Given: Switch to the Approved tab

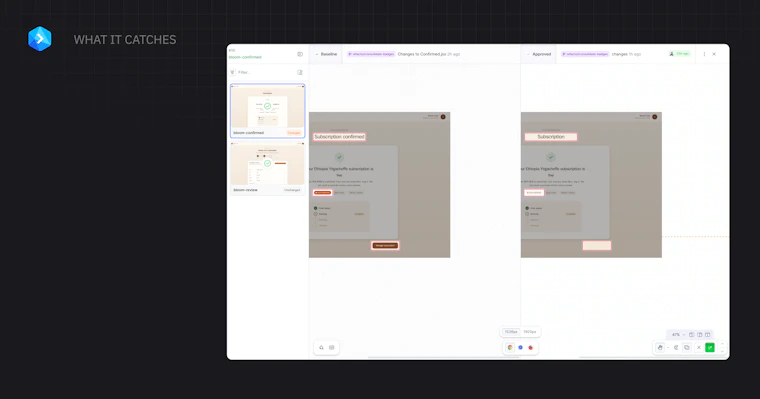Looking at the screenshot, I should (539, 54).
